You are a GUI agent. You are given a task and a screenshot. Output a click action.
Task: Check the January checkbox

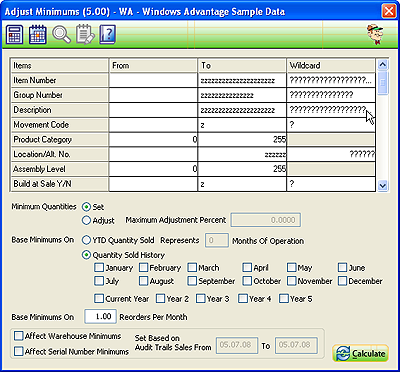click(x=99, y=268)
